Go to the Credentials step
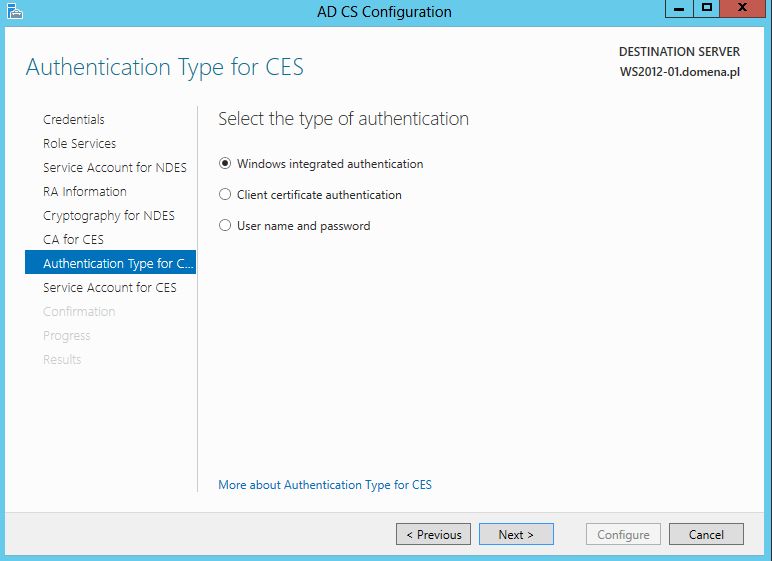This screenshot has height=561, width=772. pos(74,119)
